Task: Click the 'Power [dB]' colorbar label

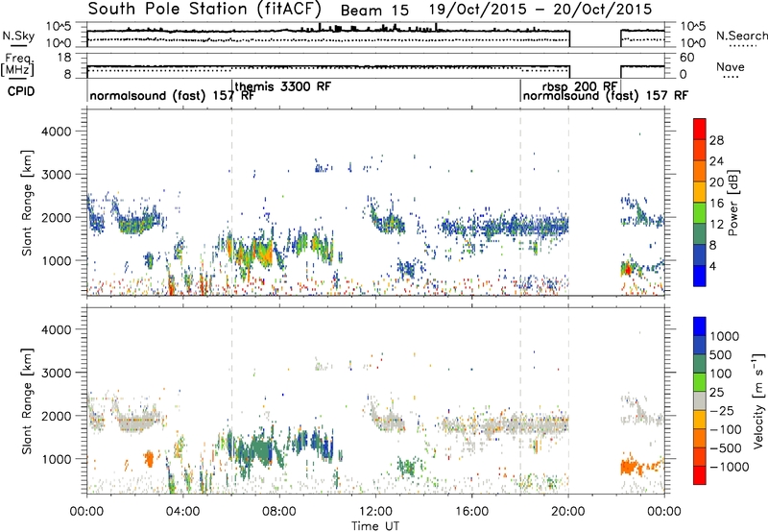Action: click(732, 203)
